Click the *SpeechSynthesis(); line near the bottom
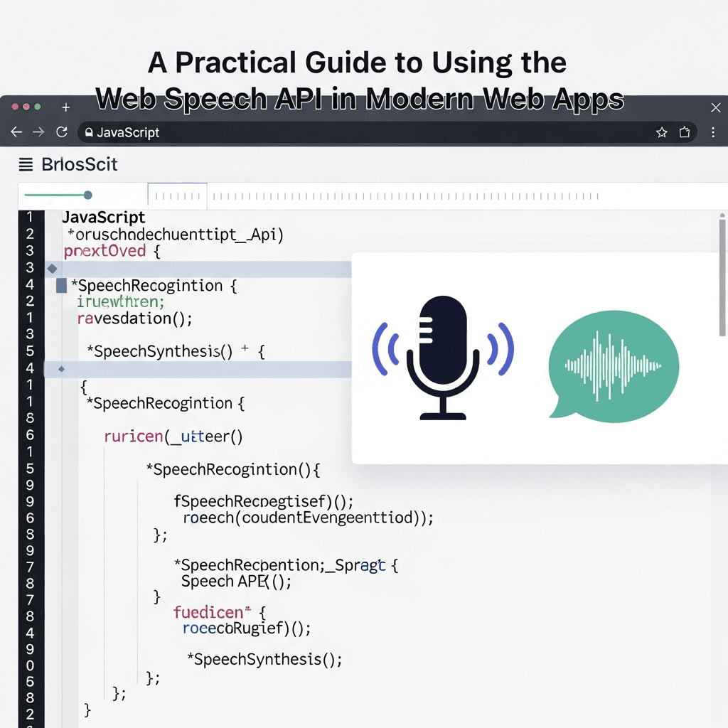728x728 pixels. (x=264, y=659)
